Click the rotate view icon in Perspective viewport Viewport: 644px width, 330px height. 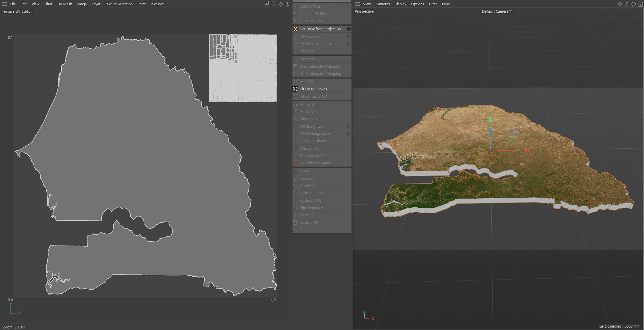point(634,4)
